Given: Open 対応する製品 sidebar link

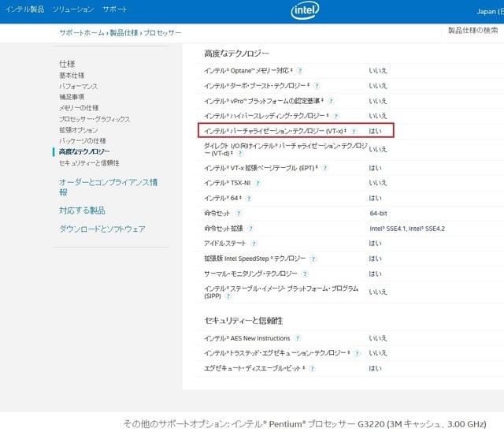Looking at the screenshot, I should 82,210.
